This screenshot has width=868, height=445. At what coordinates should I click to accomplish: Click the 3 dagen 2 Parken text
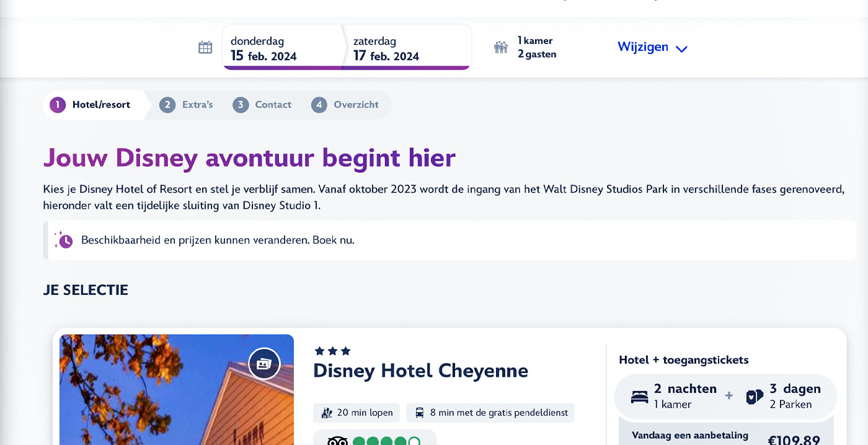point(795,396)
